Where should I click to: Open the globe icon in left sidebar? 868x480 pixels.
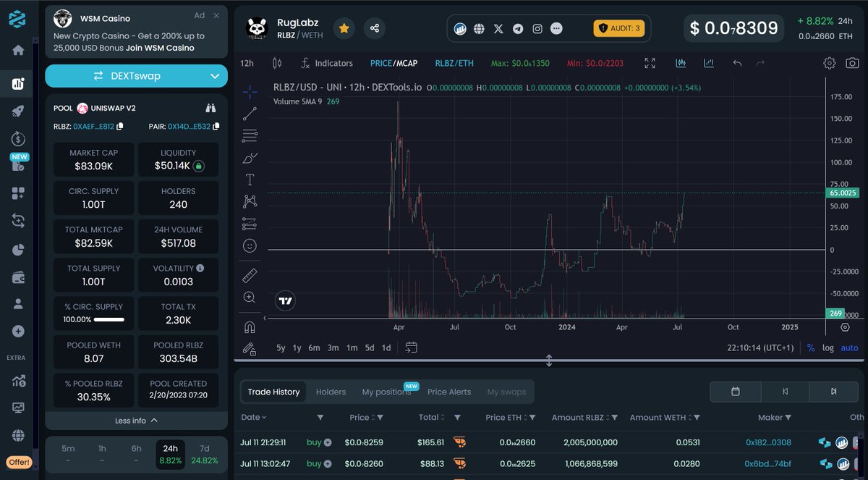pos(18,435)
